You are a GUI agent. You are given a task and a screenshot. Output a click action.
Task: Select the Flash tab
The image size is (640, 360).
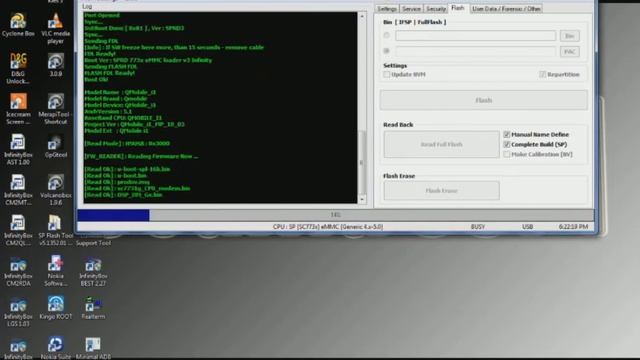coord(458,8)
